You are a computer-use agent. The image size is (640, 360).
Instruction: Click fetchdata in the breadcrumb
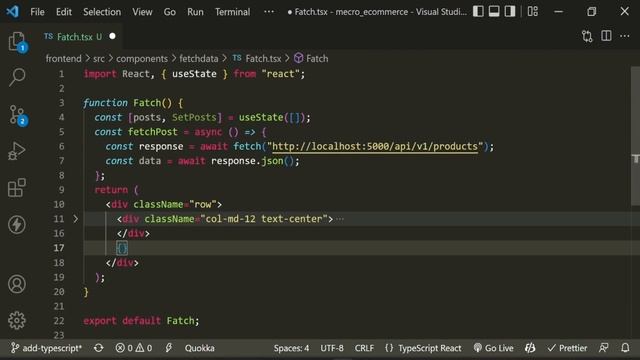[x=199, y=59]
